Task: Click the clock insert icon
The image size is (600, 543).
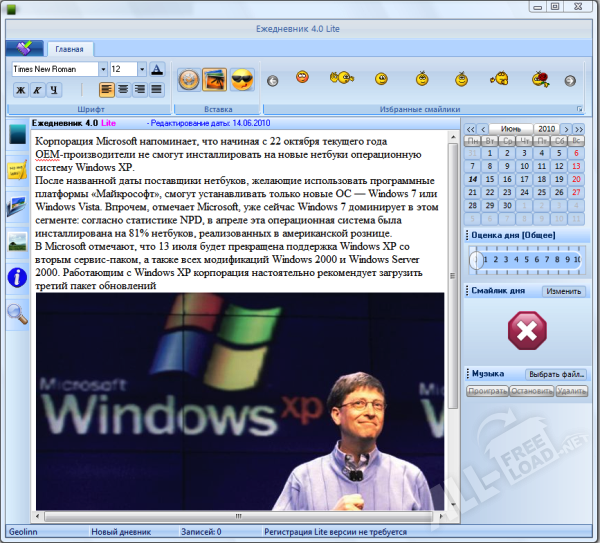Action: (x=188, y=79)
